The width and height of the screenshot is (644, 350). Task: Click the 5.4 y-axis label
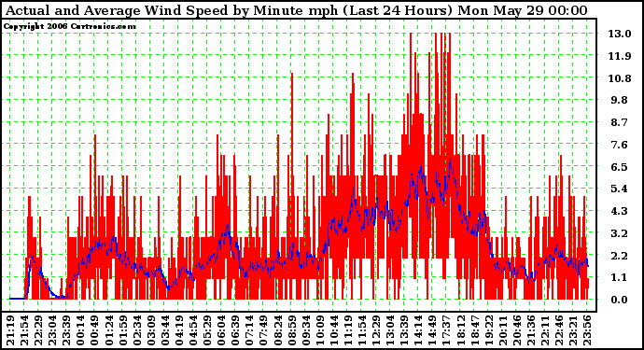coord(620,189)
